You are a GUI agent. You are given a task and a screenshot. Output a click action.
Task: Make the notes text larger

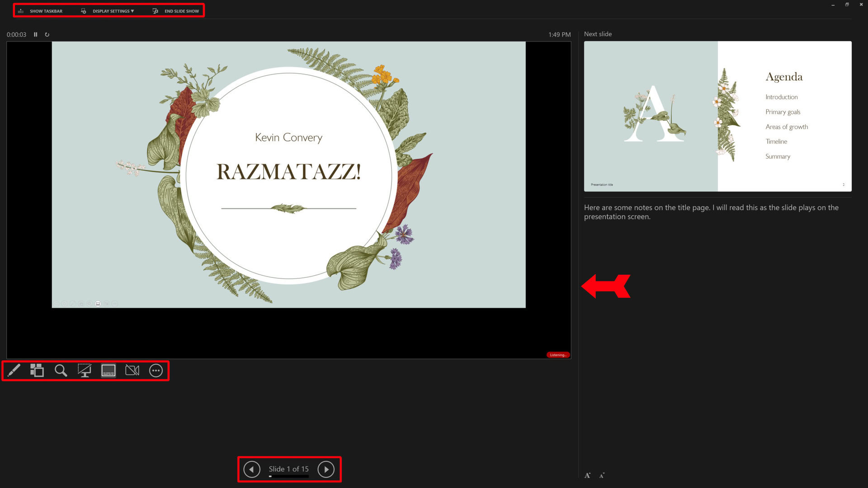click(x=587, y=475)
